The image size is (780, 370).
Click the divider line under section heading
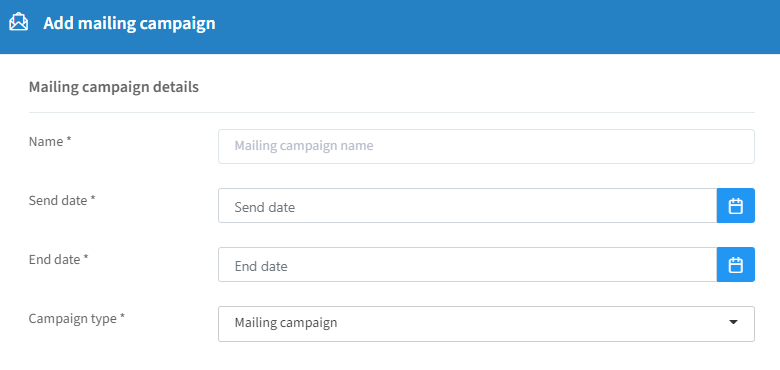391,112
